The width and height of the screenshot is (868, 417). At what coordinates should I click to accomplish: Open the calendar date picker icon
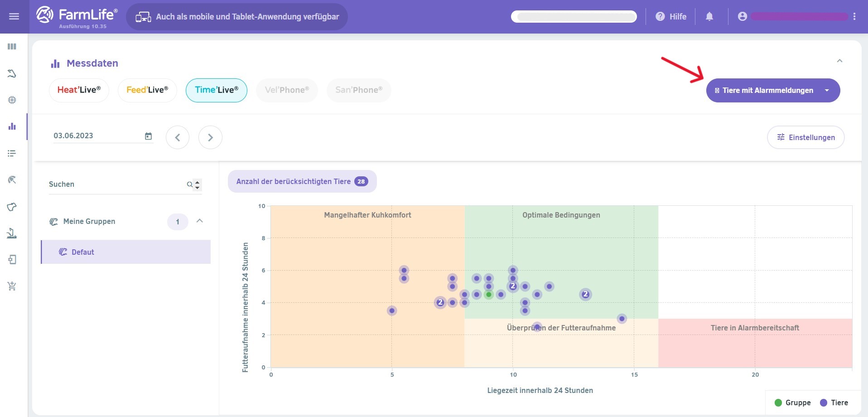tap(148, 136)
